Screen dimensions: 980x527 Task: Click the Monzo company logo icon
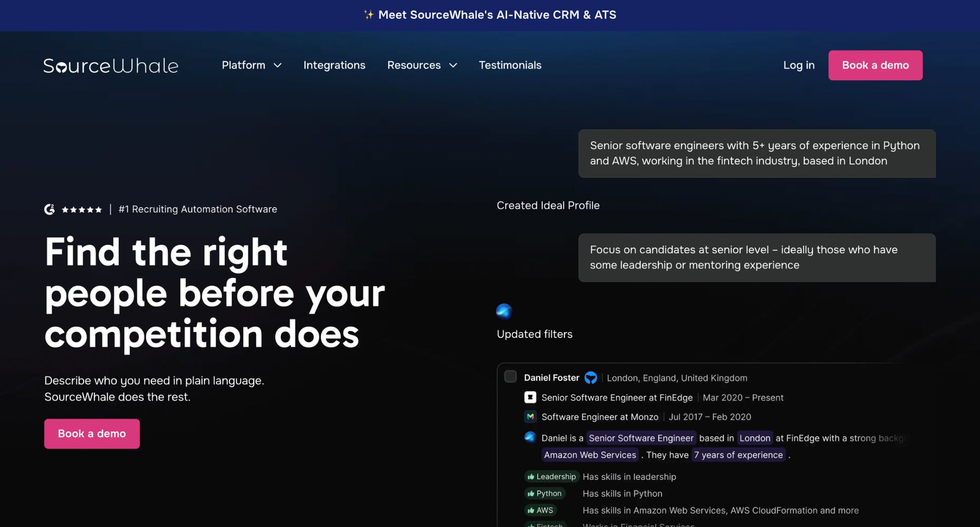point(530,416)
